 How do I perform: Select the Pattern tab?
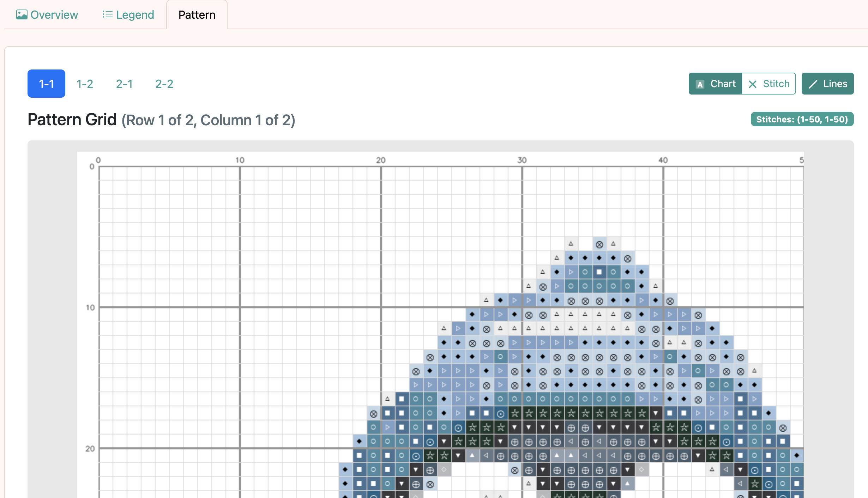pos(197,14)
